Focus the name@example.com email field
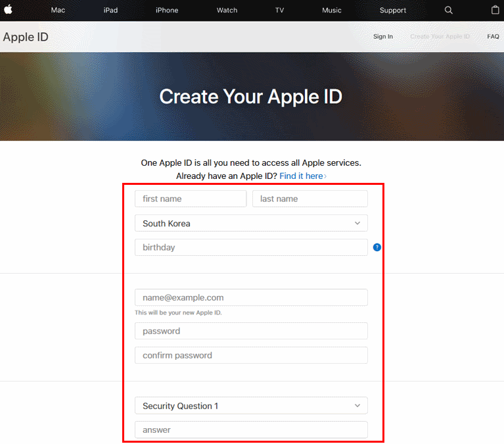 (x=251, y=297)
